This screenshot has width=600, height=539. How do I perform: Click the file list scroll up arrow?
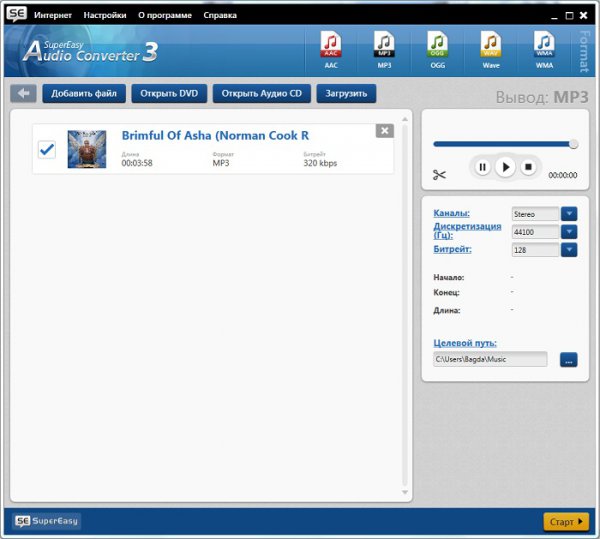[x=405, y=120]
